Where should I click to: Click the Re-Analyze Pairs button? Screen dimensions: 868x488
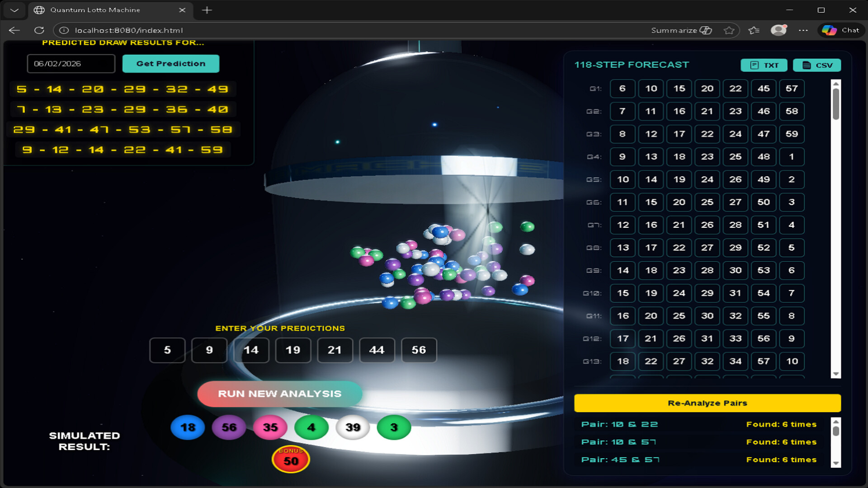(x=707, y=403)
